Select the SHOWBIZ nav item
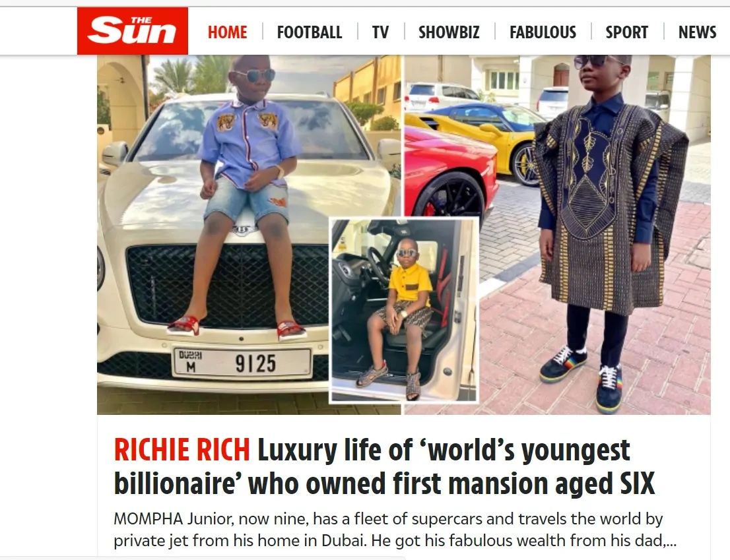Image resolution: width=730 pixels, height=560 pixels. pos(449,32)
